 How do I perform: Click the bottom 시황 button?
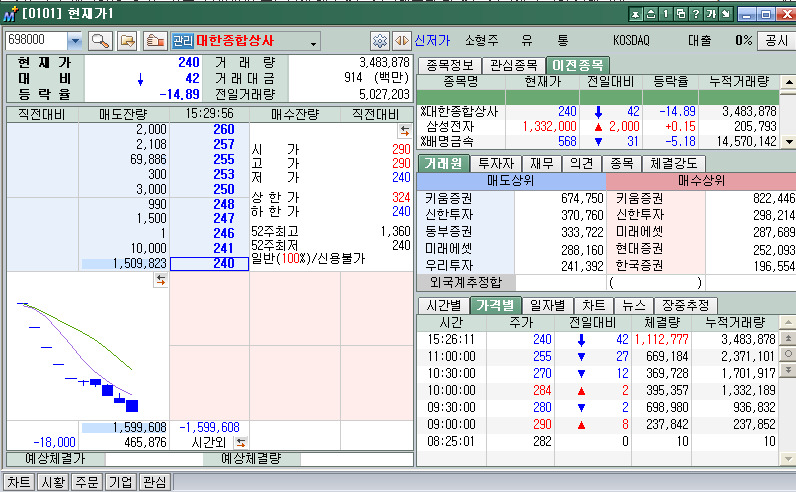(53, 482)
